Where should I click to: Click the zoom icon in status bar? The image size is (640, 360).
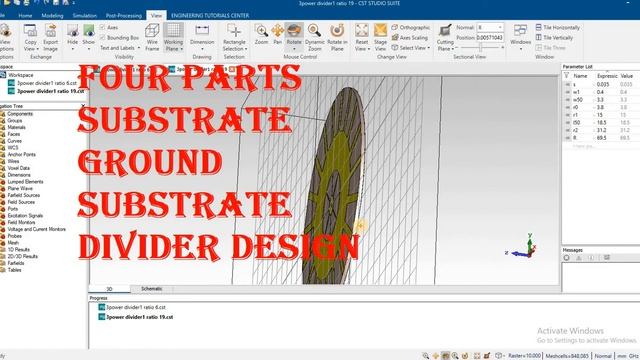pyautogui.click(x=426, y=356)
